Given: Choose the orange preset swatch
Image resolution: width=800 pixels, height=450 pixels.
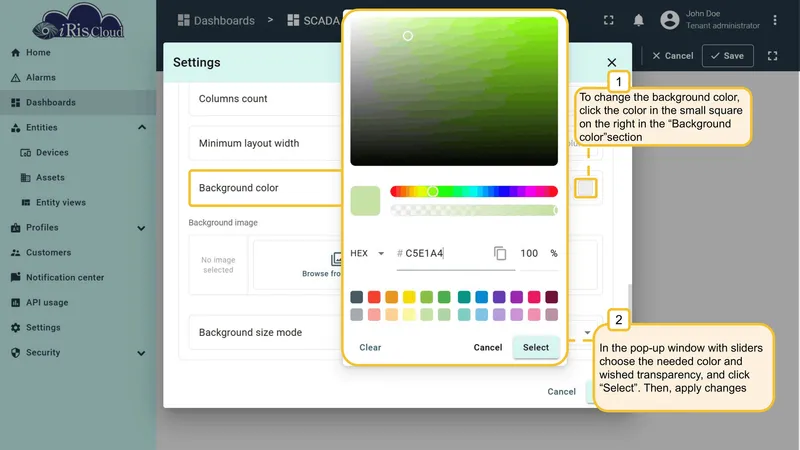Looking at the screenshot, I should 391,297.
